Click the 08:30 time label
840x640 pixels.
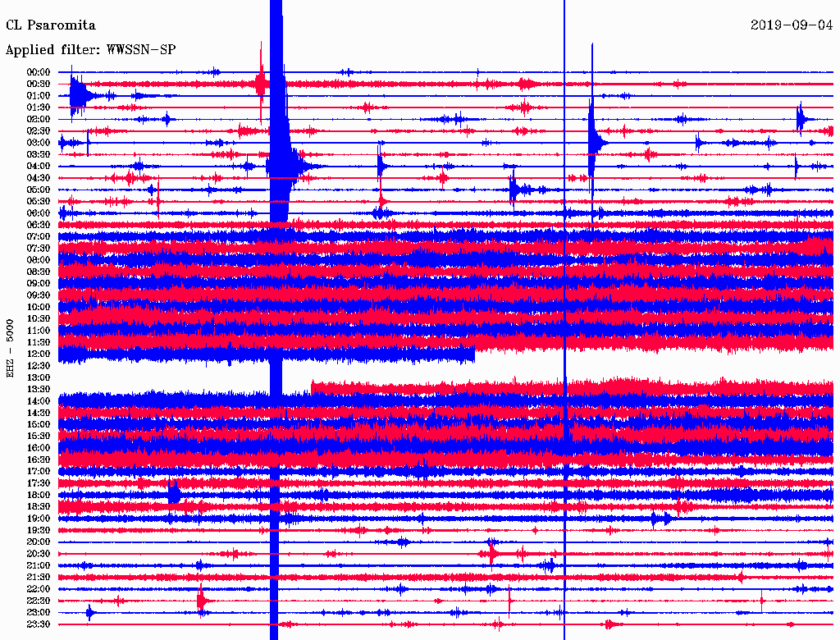click(39, 272)
